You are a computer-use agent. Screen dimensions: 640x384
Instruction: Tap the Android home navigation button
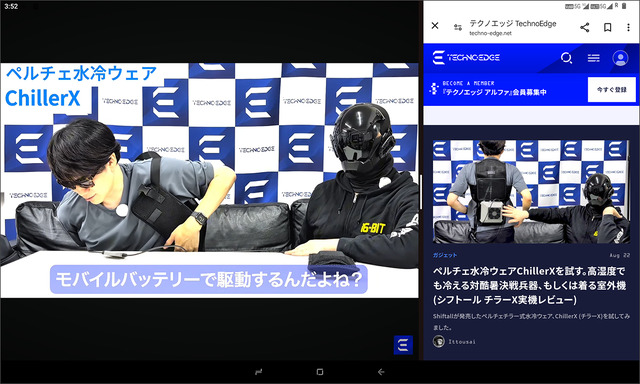320,372
